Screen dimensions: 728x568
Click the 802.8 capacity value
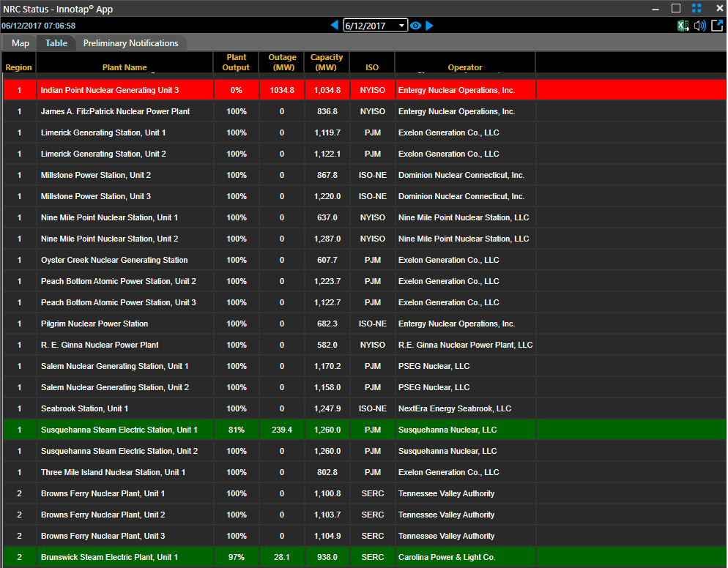tap(327, 472)
